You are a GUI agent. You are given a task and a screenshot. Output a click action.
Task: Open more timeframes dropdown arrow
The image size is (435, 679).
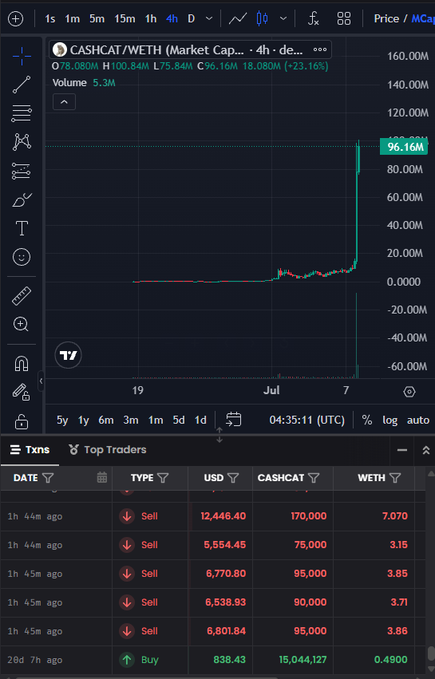[x=209, y=19]
